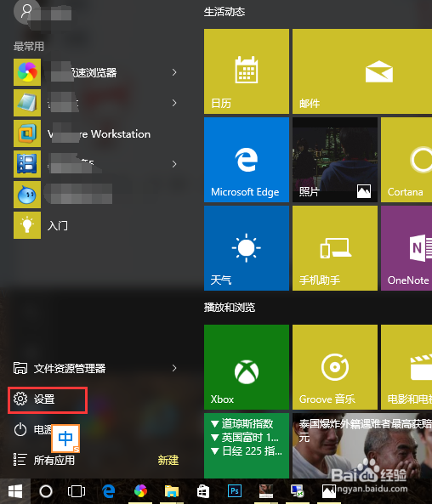Screen dimensions: 432x504
Task: Open the Photos (照片) tile
Action: 335,160
